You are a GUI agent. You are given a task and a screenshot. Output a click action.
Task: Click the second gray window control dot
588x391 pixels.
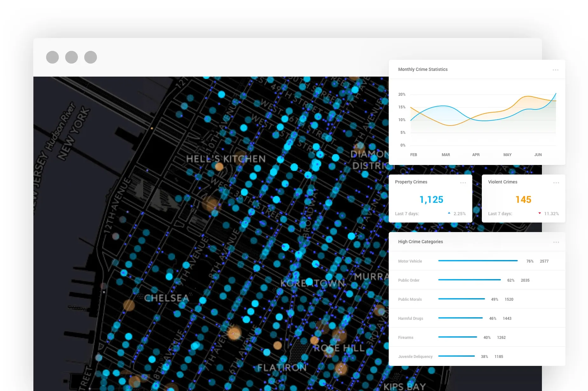pyautogui.click(x=72, y=57)
